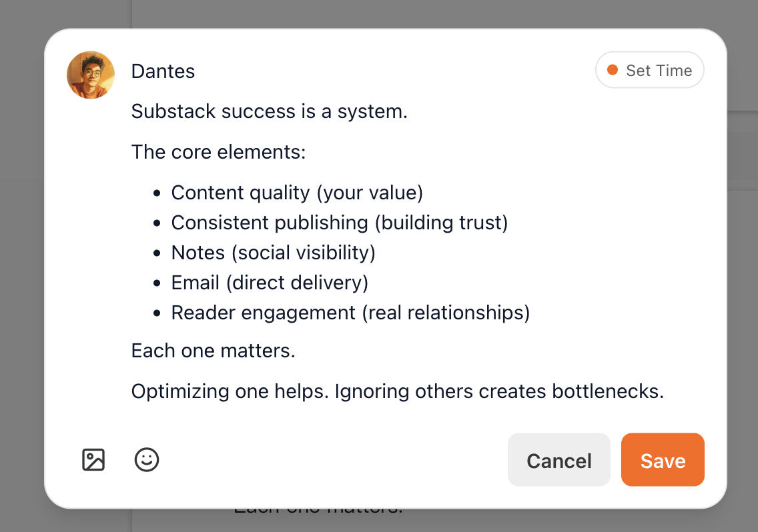The height and width of the screenshot is (532, 758).
Task: Click Dantes profile avatar
Action: [x=91, y=75]
